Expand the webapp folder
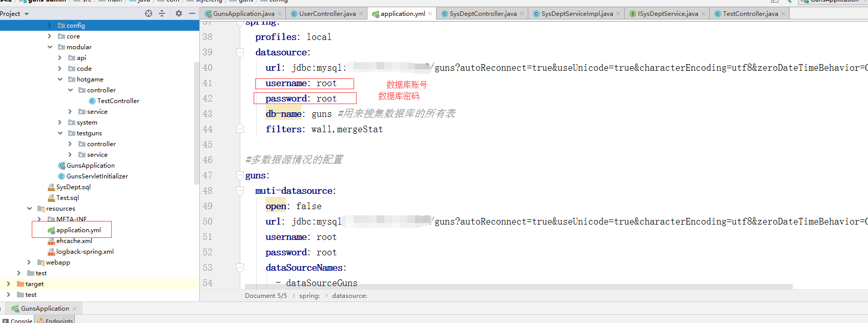The height and width of the screenshot is (323, 868). 29,263
